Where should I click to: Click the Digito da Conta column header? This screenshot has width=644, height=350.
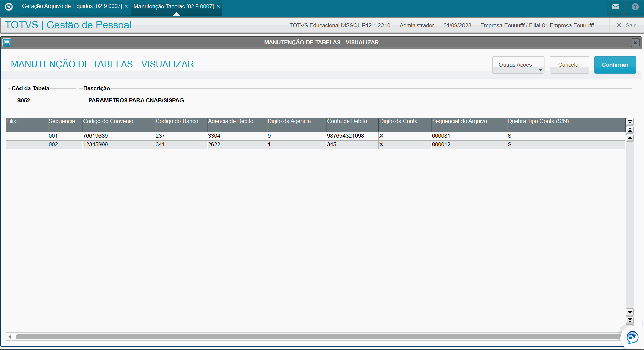click(x=405, y=125)
